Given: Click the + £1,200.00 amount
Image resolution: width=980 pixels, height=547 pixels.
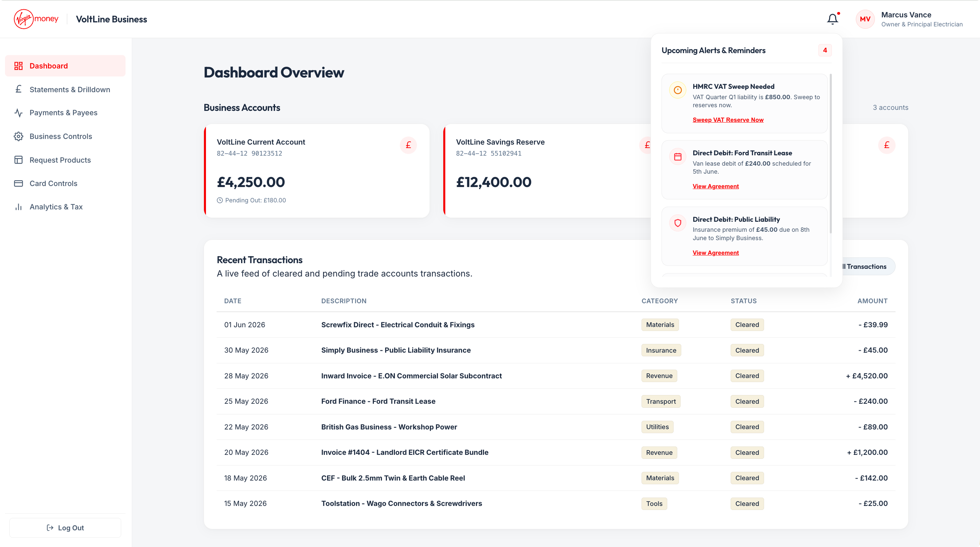Looking at the screenshot, I should (x=867, y=452).
